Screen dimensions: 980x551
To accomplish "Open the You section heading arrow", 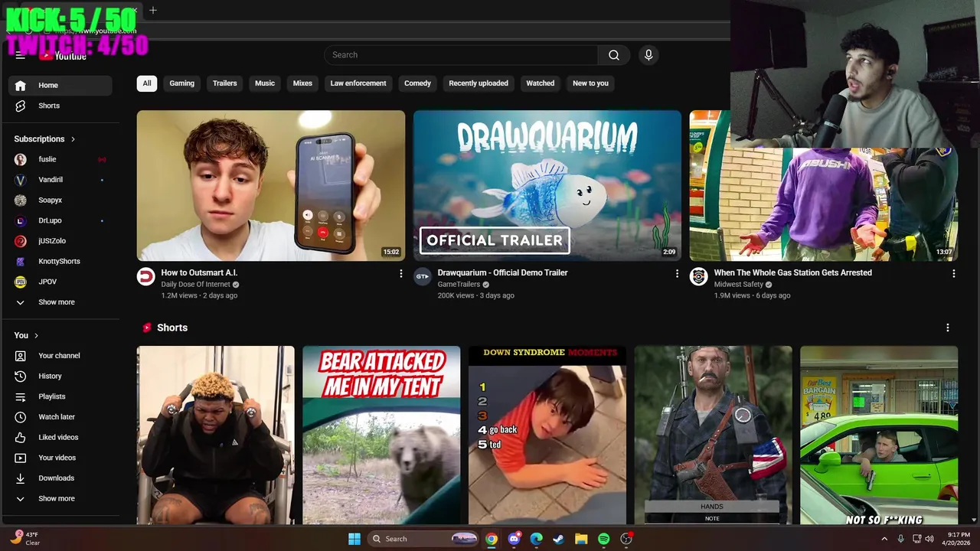I will (x=36, y=335).
